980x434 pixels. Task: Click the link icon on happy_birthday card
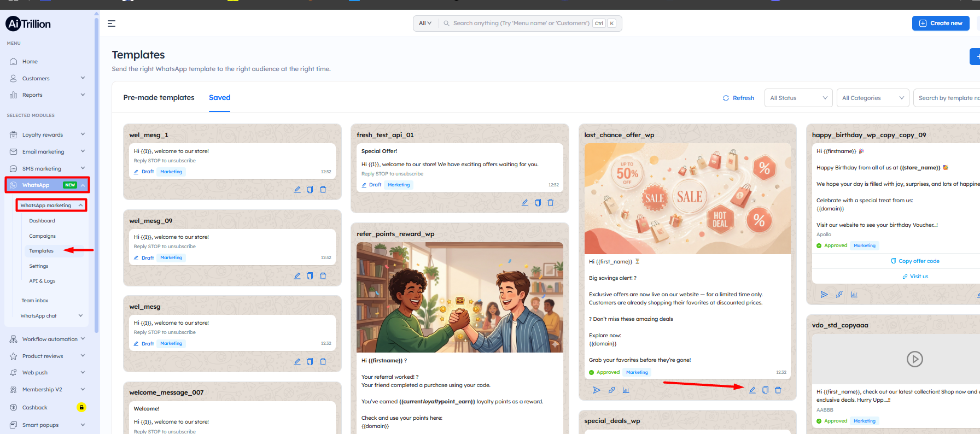pos(839,295)
